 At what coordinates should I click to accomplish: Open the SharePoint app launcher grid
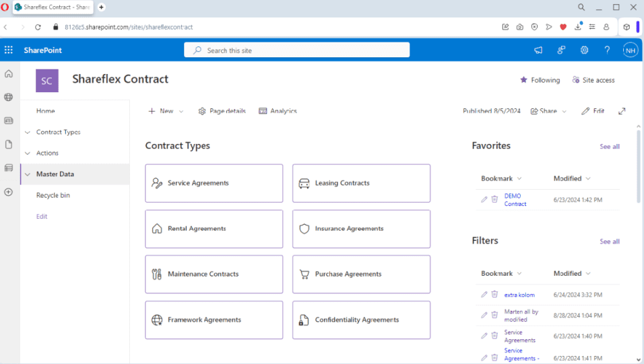click(9, 50)
